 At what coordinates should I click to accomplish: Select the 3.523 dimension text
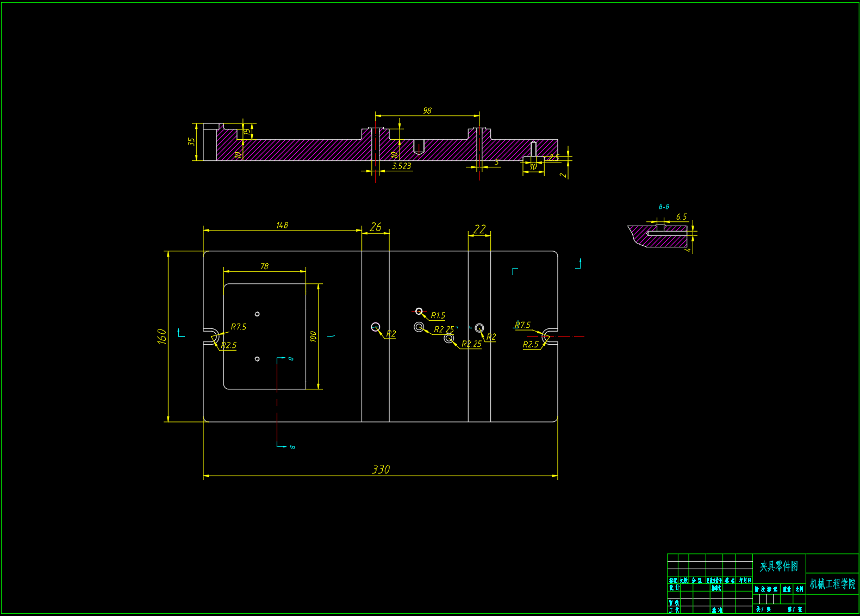pyautogui.click(x=402, y=166)
